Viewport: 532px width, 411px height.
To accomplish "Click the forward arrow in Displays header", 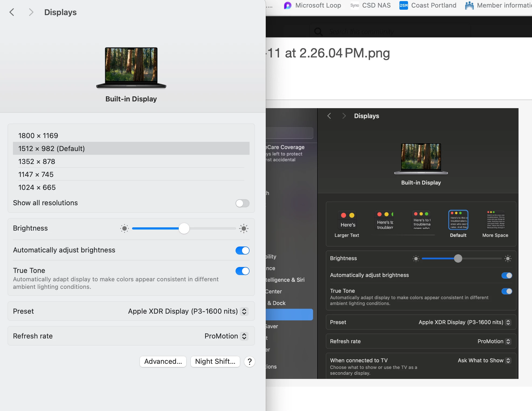I will click(x=31, y=12).
